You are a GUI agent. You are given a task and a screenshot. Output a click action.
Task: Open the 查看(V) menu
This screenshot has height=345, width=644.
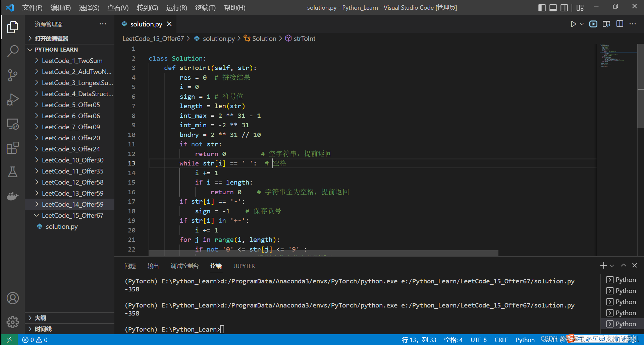click(x=118, y=8)
